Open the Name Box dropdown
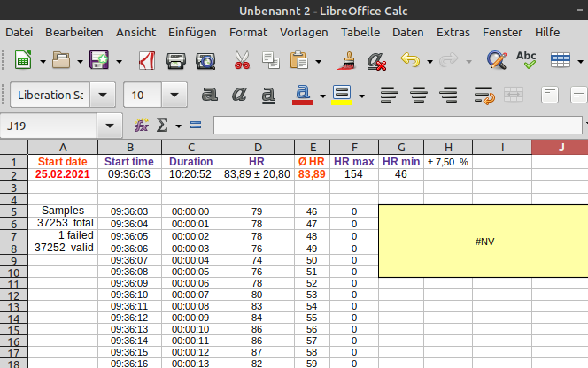 [x=110, y=126]
